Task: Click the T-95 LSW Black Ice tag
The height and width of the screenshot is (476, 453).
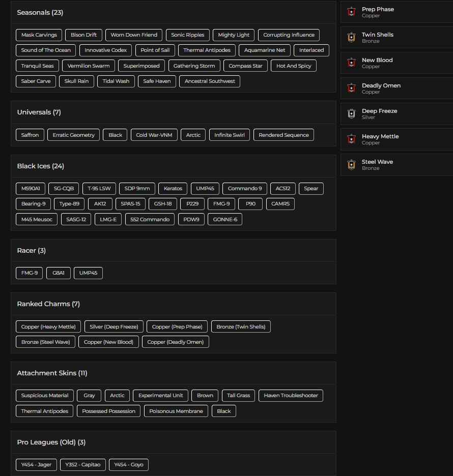Action: point(99,188)
